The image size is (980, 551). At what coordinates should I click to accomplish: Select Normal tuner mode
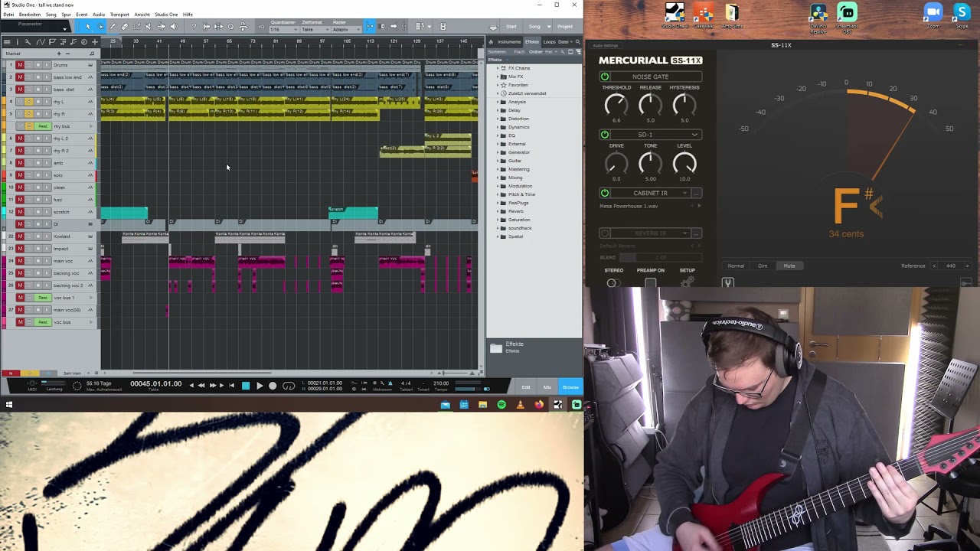[x=736, y=266]
